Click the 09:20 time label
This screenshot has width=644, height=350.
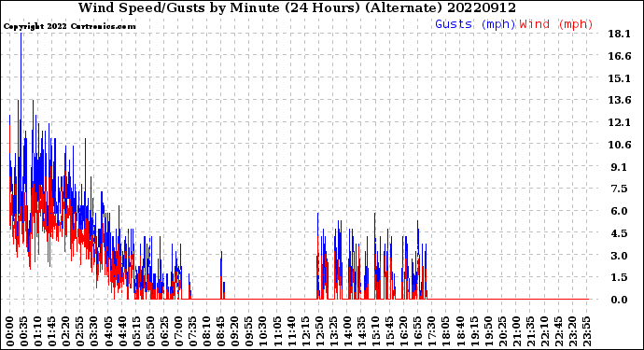click(x=235, y=331)
